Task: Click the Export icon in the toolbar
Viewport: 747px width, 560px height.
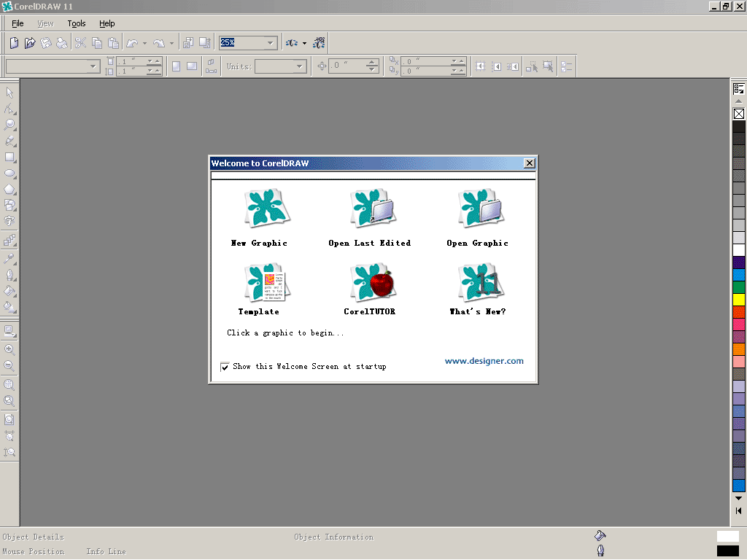Action: click(x=205, y=43)
